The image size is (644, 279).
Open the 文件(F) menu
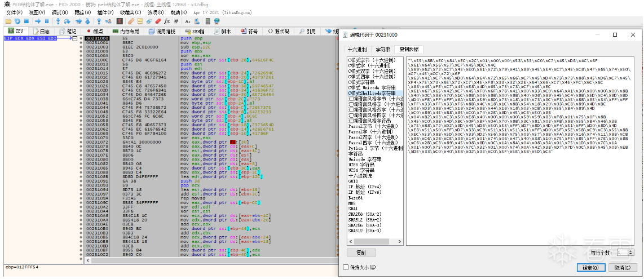[x=14, y=13]
